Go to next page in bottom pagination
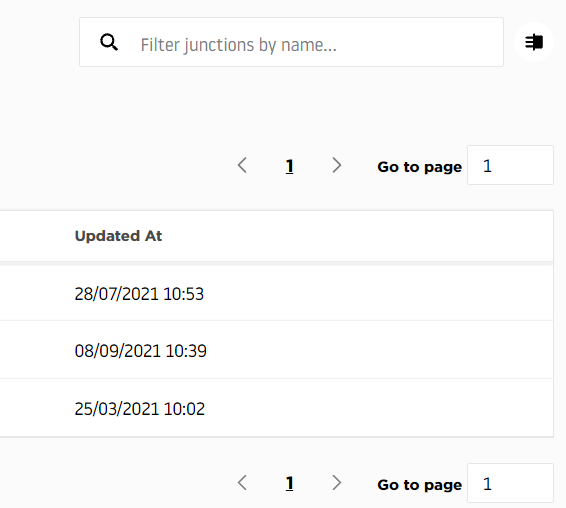Viewport: 566px width, 508px height. tap(336, 483)
